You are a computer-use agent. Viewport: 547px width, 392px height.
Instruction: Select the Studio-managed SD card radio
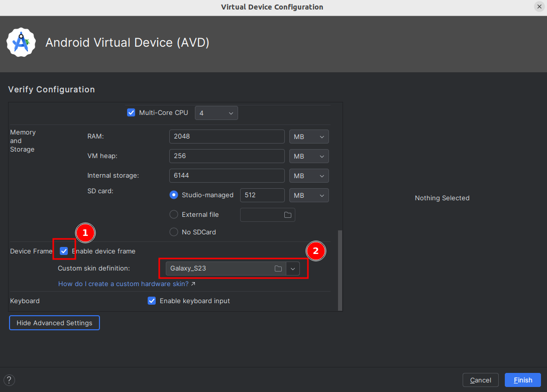click(x=174, y=195)
